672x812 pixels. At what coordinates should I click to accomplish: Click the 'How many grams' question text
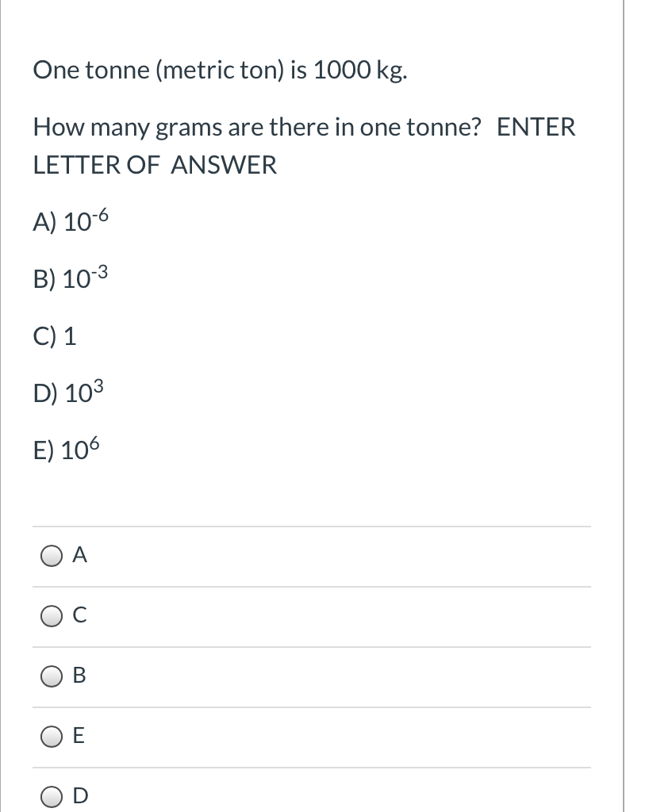coord(257,128)
